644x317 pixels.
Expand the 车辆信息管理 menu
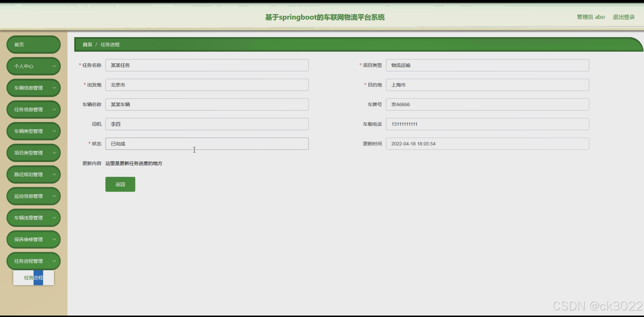pos(33,88)
